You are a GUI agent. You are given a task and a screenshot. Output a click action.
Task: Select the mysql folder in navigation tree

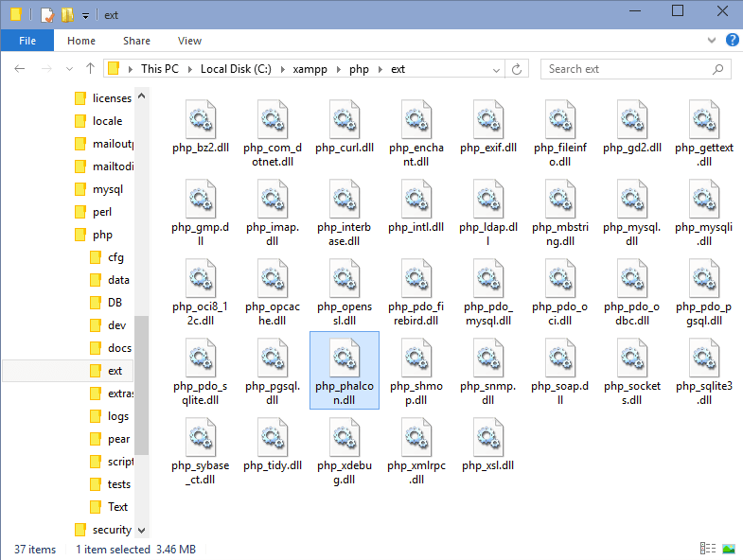point(108,189)
